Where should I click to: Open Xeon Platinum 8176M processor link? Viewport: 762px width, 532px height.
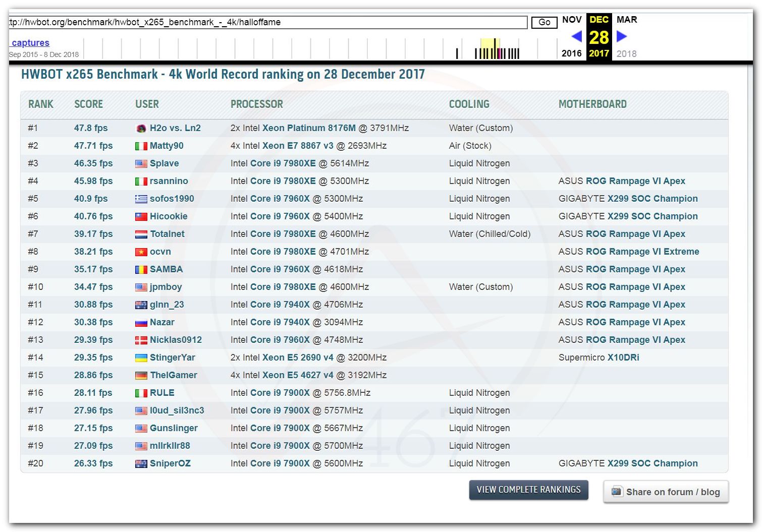(x=309, y=128)
